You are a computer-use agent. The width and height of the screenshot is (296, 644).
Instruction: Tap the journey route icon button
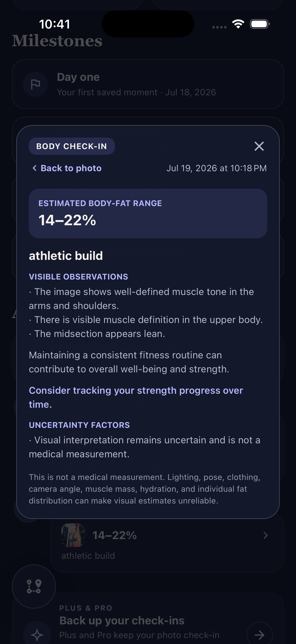(x=34, y=586)
